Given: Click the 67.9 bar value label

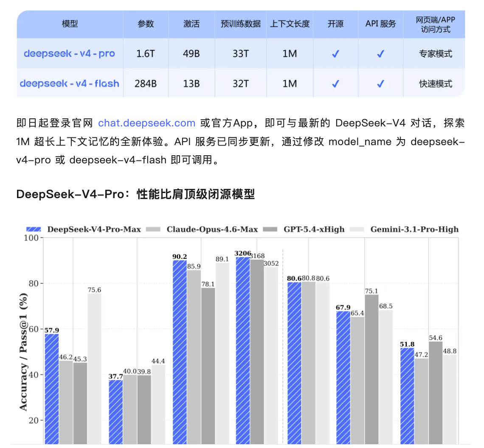Looking at the screenshot, I should (x=343, y=307).
